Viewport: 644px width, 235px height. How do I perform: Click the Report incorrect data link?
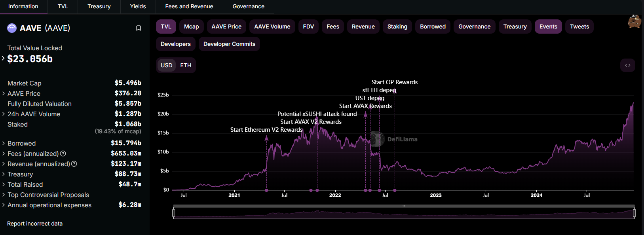click(35, 224)
